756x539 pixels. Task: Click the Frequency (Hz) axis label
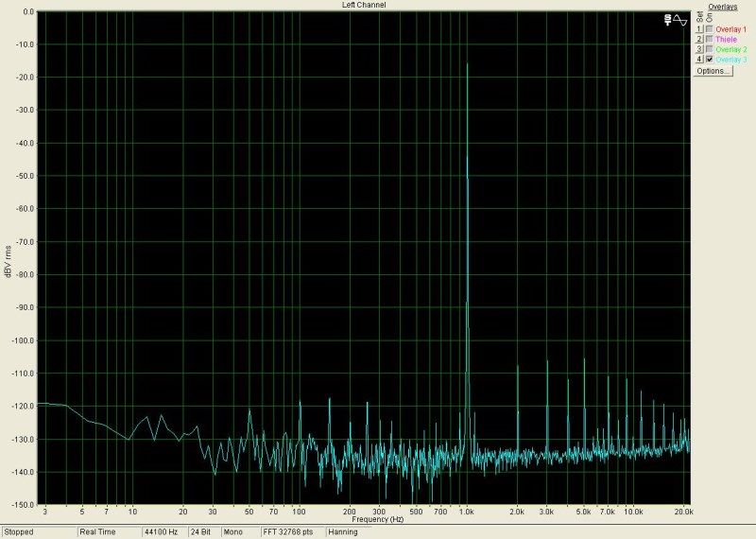click(x=377, y=519)
